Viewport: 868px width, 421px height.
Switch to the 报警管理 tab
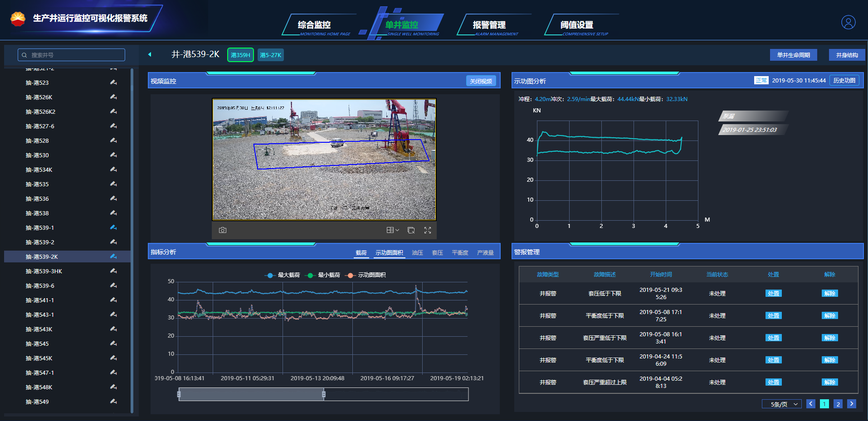(x=489, y=25)
